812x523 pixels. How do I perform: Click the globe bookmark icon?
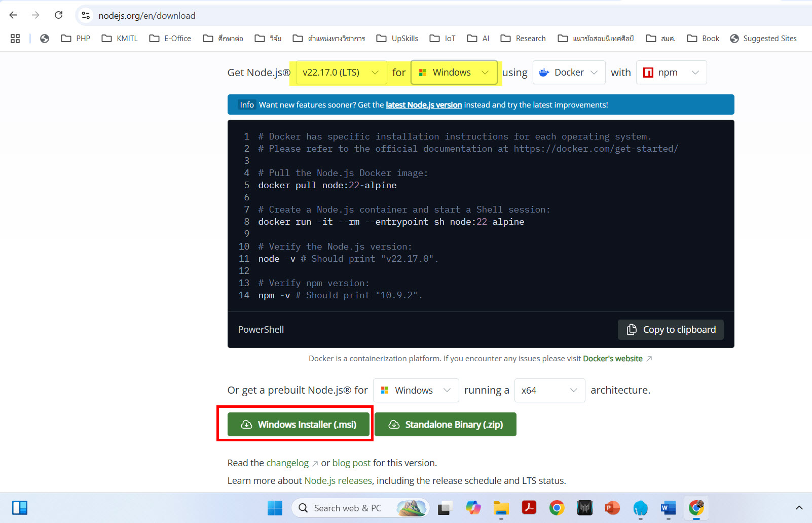click(x=44, y=38)
